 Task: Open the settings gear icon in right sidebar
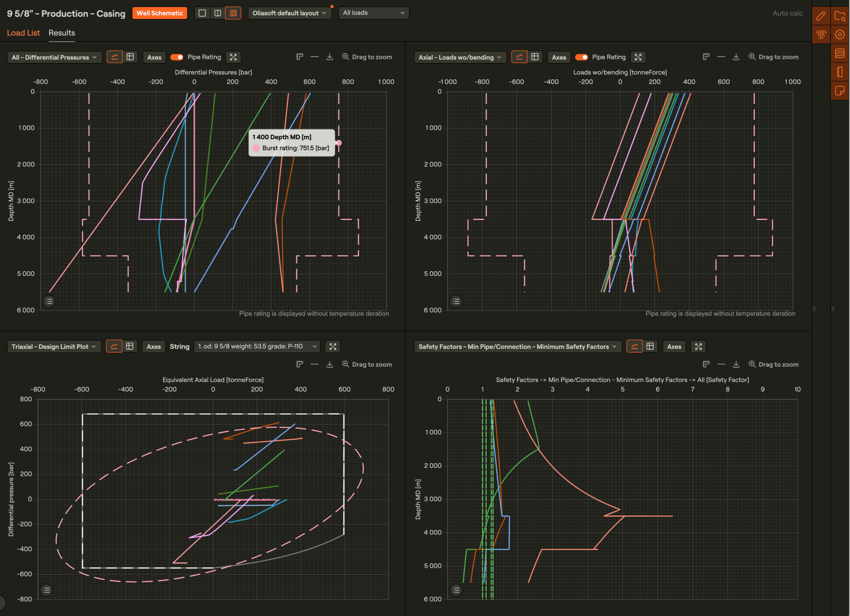840,34
